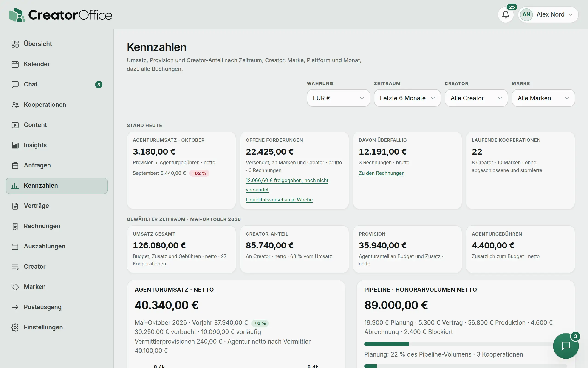Open Kooperationen menu item

coord(57,105)
